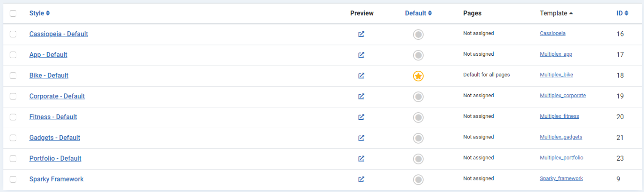This screenshot has width=644, height=192.
Task: Click ID value 18
Action: coord(620,75)
